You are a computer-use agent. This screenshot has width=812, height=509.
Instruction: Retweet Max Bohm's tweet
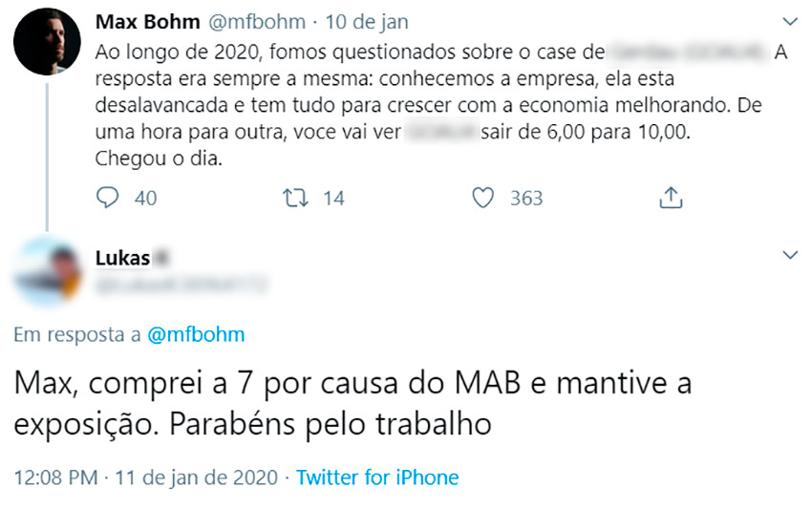297,198
